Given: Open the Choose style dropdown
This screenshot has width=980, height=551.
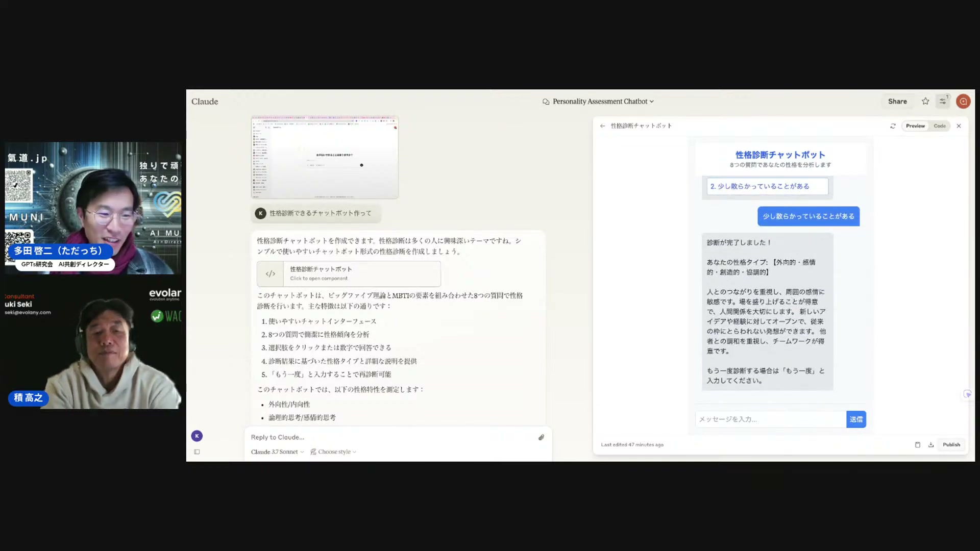Looking at the screenshot, I should pyautogui.click(x=333, y=452).
